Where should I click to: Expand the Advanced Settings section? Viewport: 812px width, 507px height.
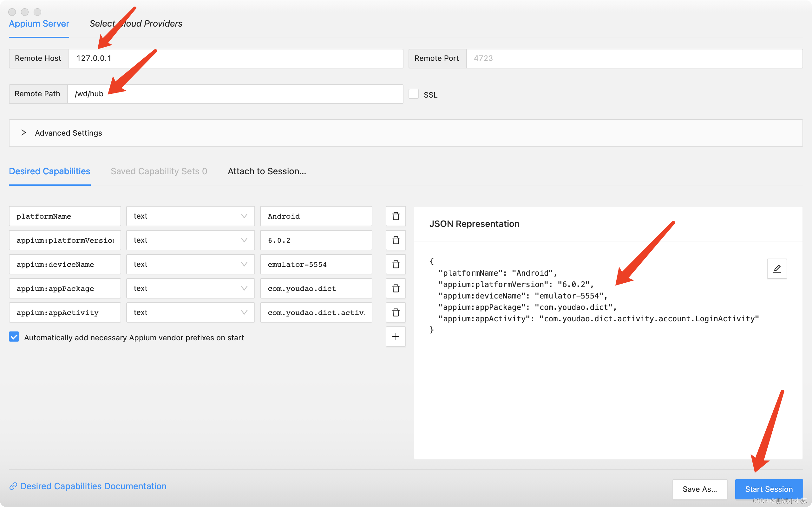[23, 133]
